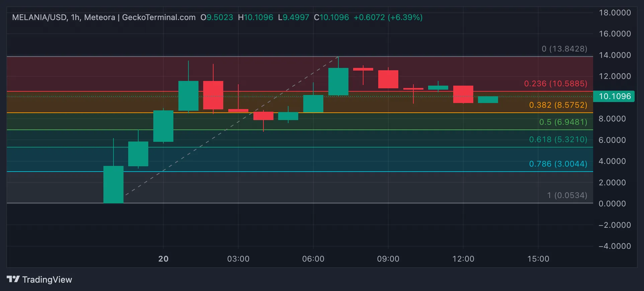Screen dimensions: 644x291
Task: Click the 0 (13.8428) top Fibonacci label
Action: coord(564,49)
